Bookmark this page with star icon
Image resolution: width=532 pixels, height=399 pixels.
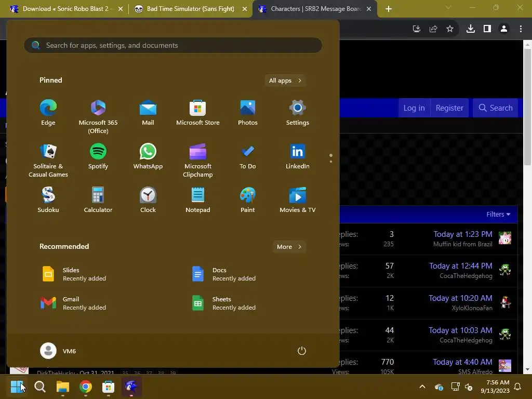[x=450, y=29]
